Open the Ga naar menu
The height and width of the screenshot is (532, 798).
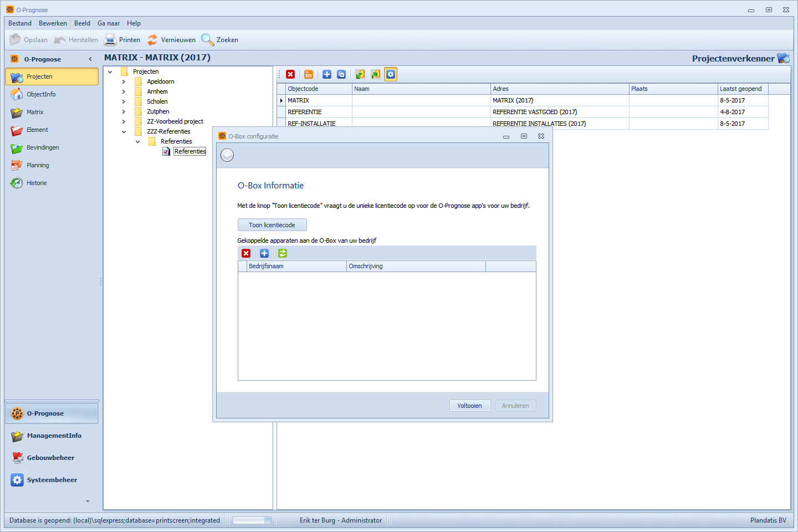coord(109,23)
